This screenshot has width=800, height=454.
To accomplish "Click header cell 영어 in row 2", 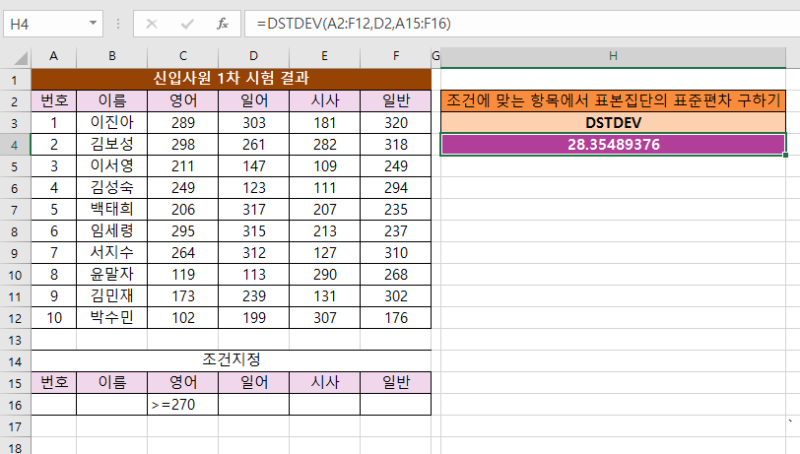I will tap(183, 101).
